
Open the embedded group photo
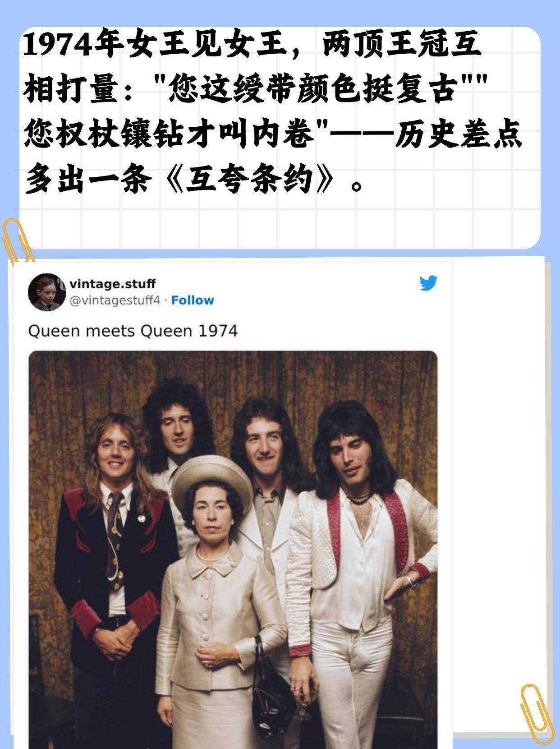point(233,550)
